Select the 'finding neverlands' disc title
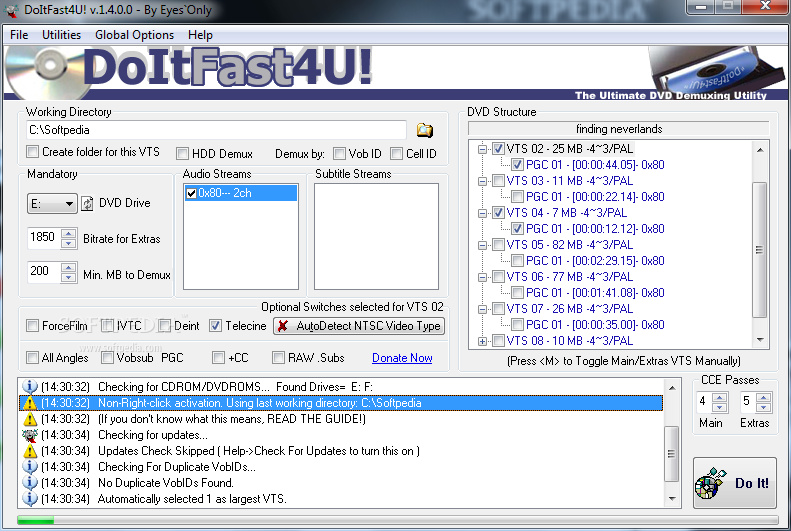Screen dimensions: 791x531 pyautogui.click(x=618, y=129)
